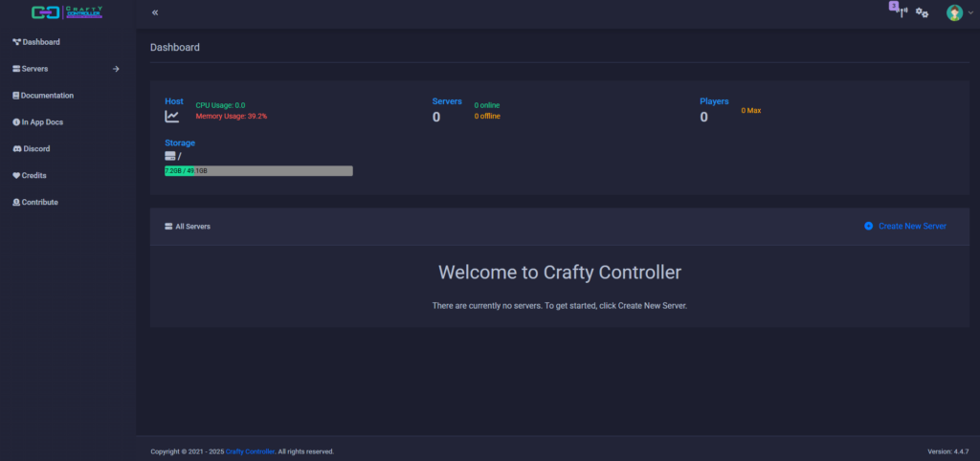View the Credits page

(x=30, y=176)
